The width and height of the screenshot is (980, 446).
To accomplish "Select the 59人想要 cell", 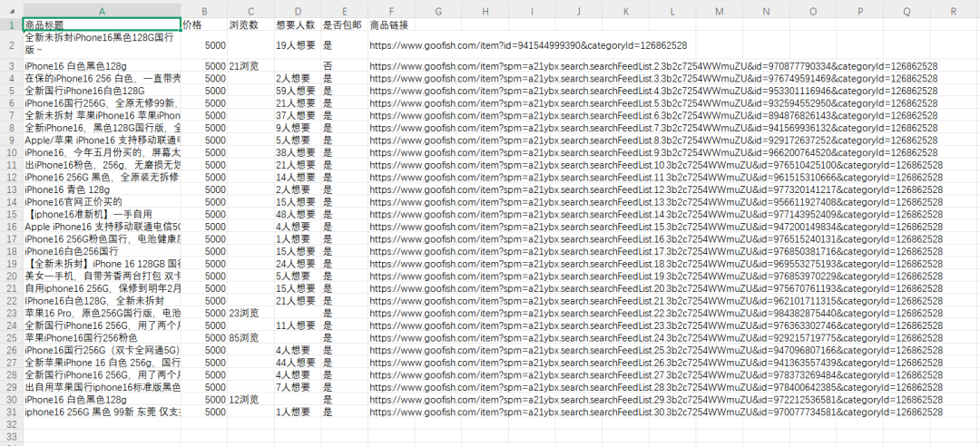I will 298,91.
